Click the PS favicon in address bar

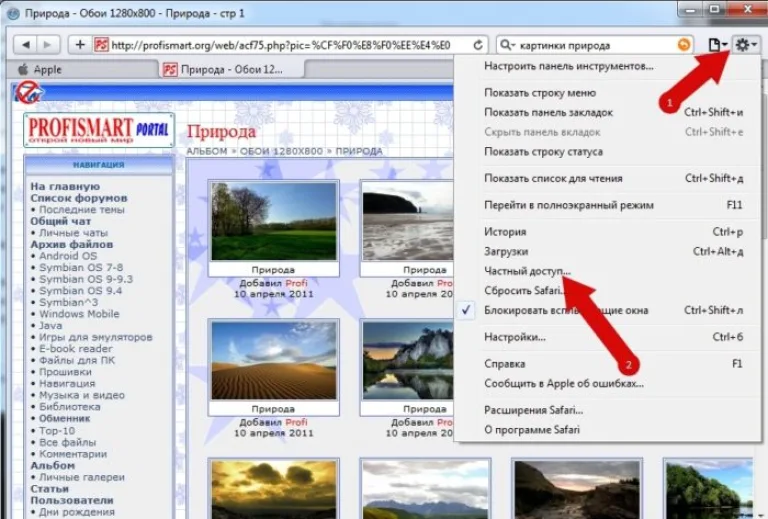(x=101, y=45)
